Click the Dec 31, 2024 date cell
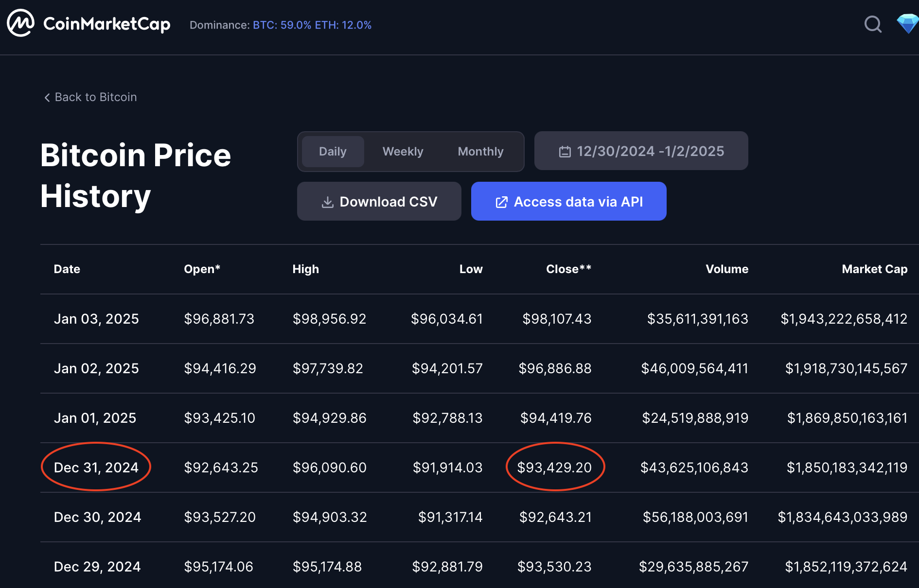The width and height of the screenshot is (919, 588). tap(96, 467)
